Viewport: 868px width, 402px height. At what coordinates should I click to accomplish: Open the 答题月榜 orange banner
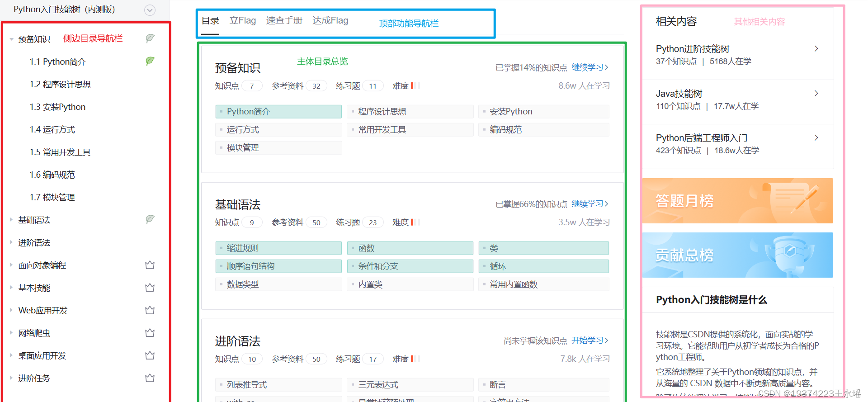coord(737,201)
